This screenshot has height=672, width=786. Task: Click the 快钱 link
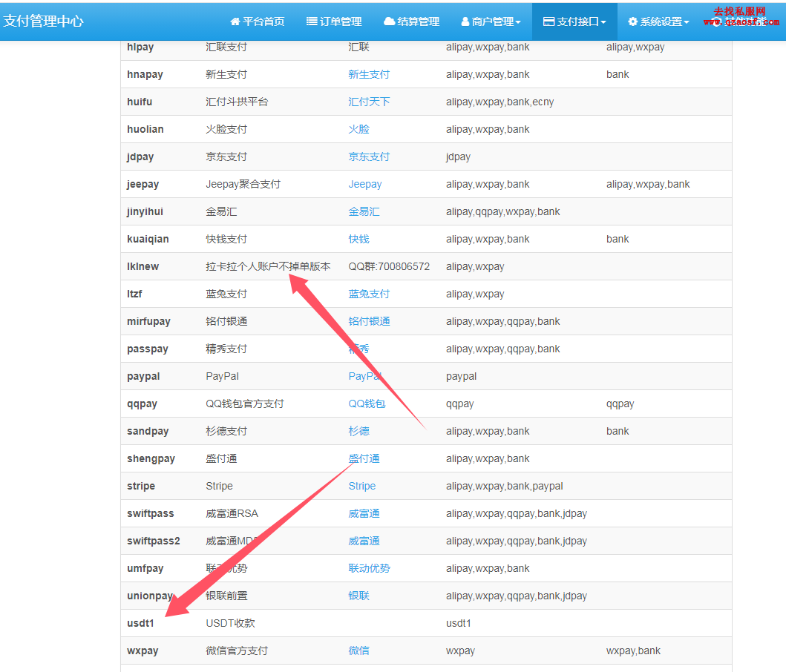[x=359, y=239]
